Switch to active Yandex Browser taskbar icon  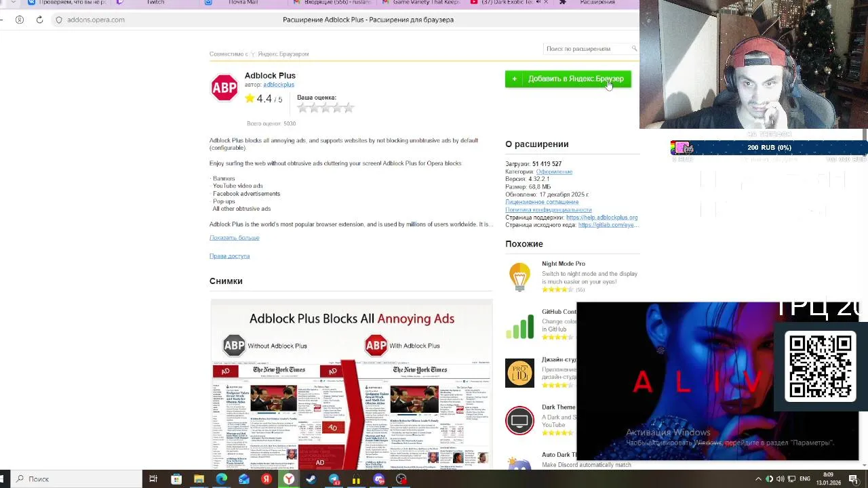289,479
